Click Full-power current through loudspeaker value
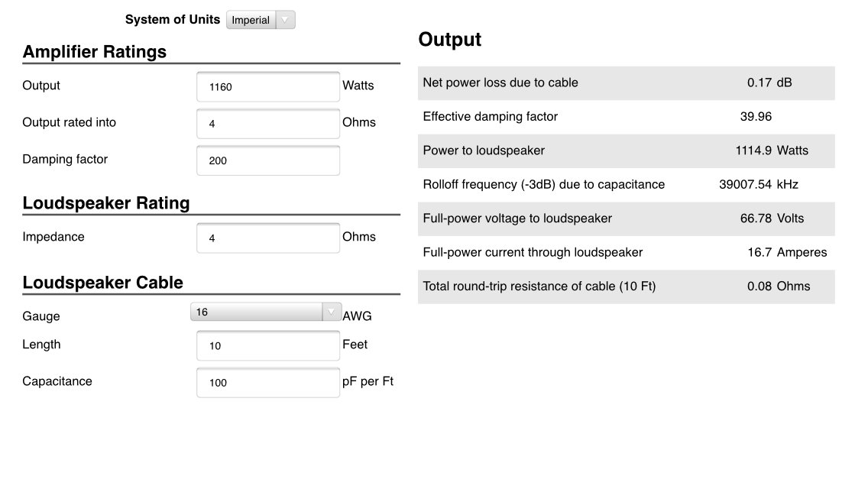The height and width of the screenshot is (489, 868). click(787, 253)
